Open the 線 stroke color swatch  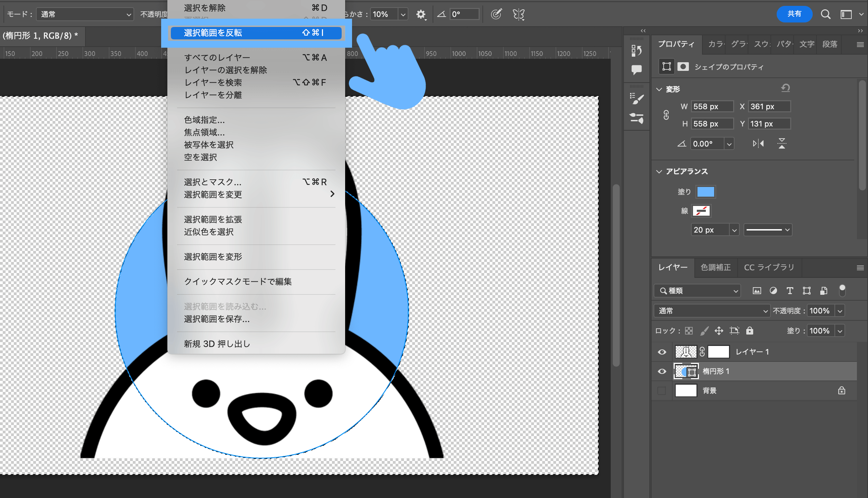701,211
